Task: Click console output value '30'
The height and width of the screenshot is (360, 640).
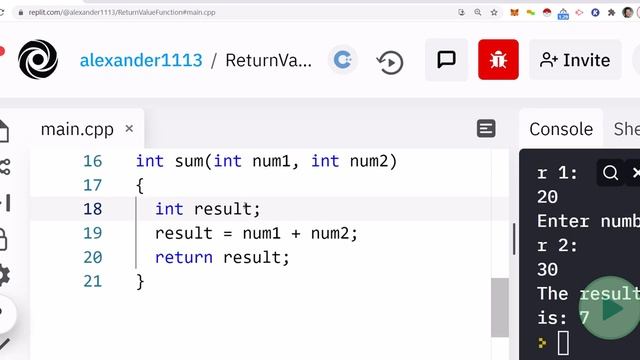Action: tap(547, 270)
